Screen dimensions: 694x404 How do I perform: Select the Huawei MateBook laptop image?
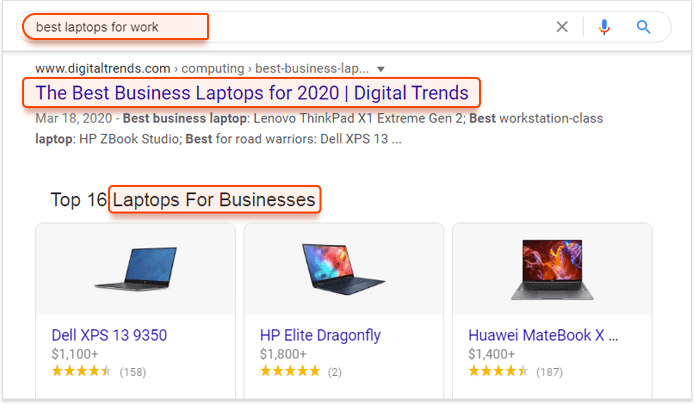click(552, 269)
